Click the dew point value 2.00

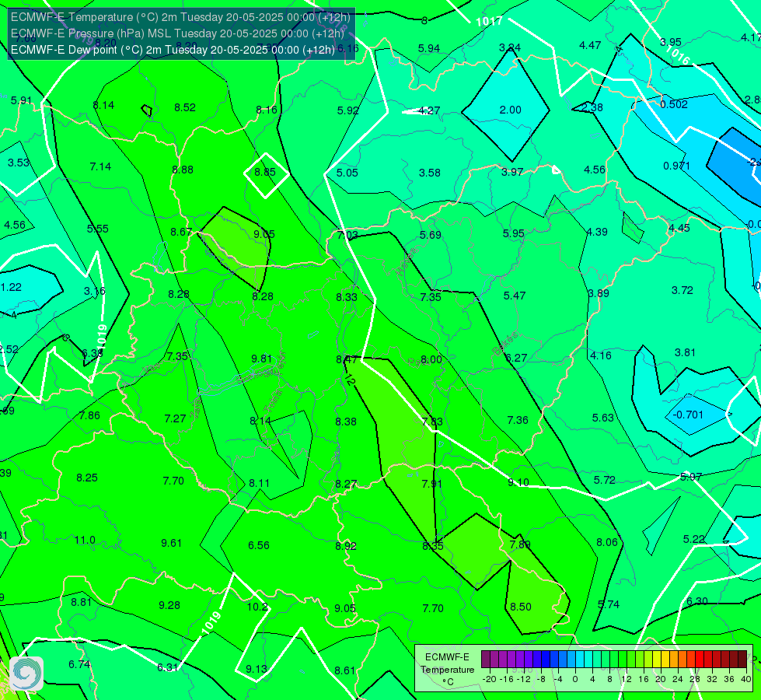coord(510,110)
